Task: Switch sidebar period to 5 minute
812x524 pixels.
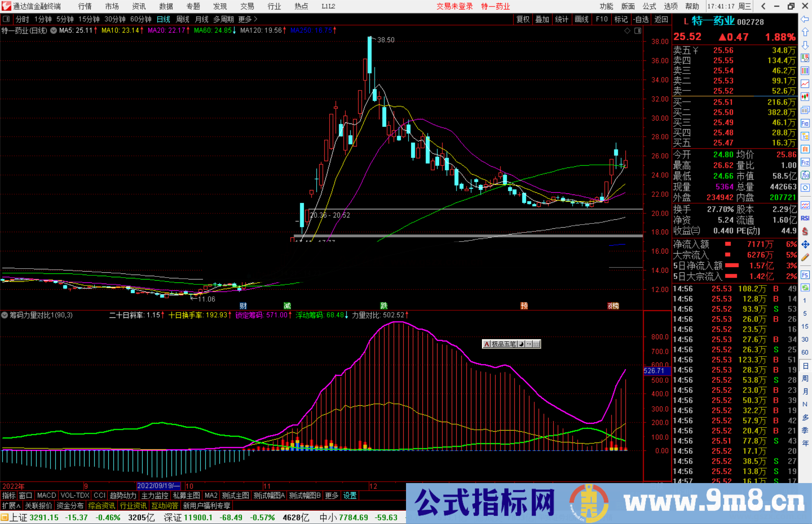Action: (x=805, y=314)
